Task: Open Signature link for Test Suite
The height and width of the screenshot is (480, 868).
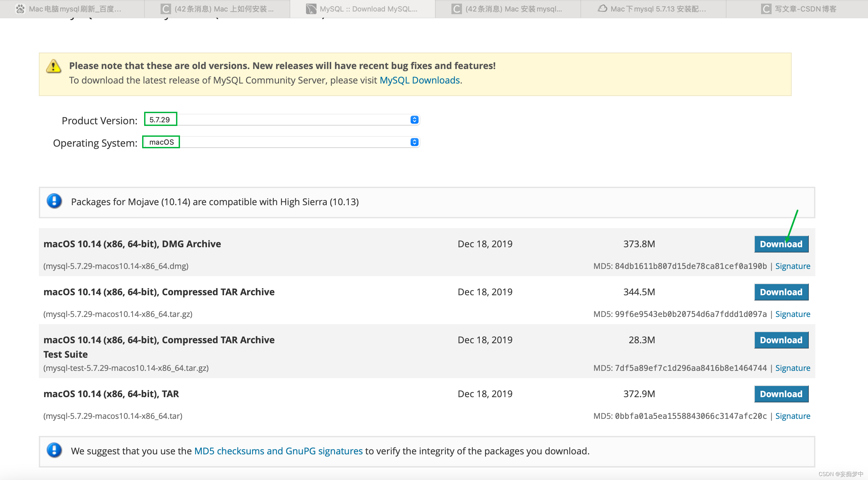Action: (x=793, y=368)
